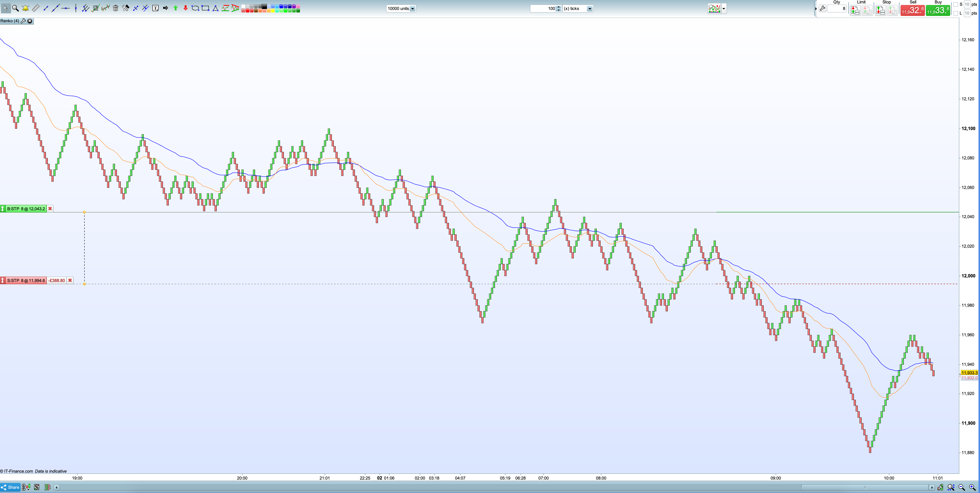Click the green Buy price button
Screen dimensions: 980x493
[x=938, y=10]
